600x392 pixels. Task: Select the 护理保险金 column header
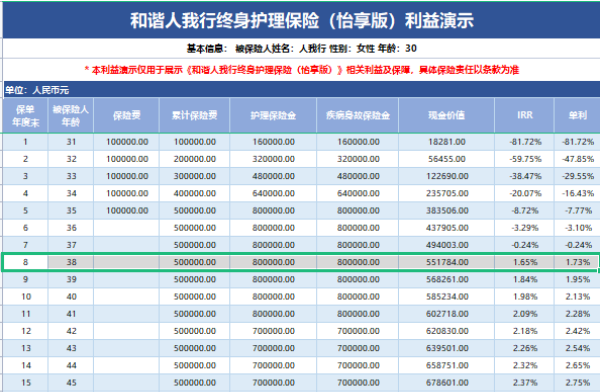pyautogui.click(x=273, y=116)
